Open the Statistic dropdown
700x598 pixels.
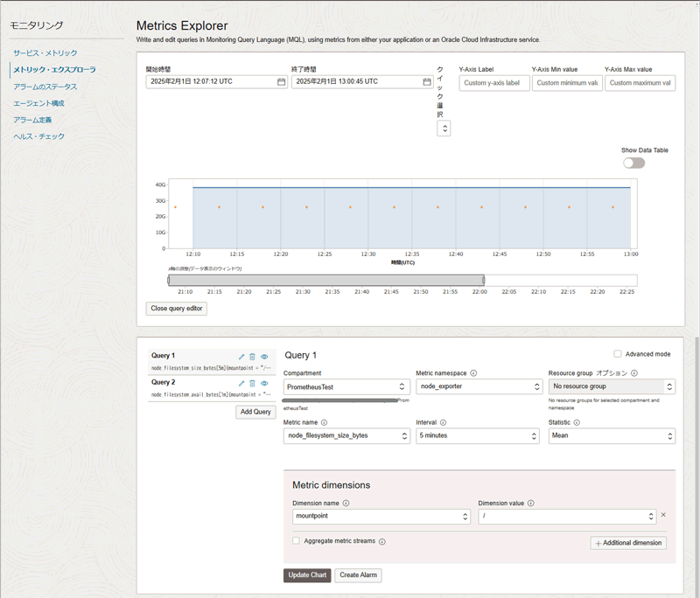tap(612, 435)
